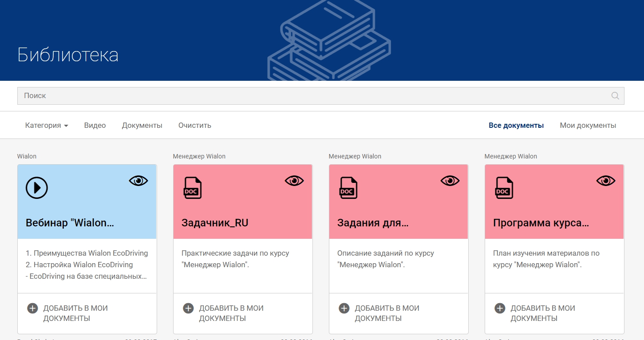
Task: Switch to the Мои документы tab
Action: click(588, 125)
